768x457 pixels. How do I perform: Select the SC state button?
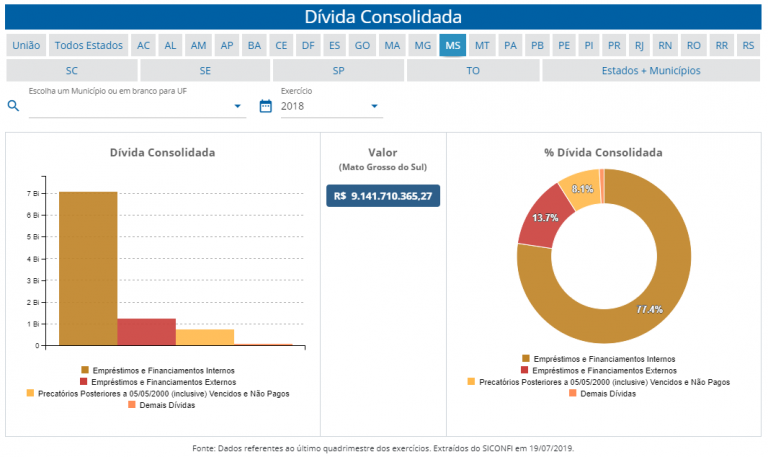tap(72, 71)
